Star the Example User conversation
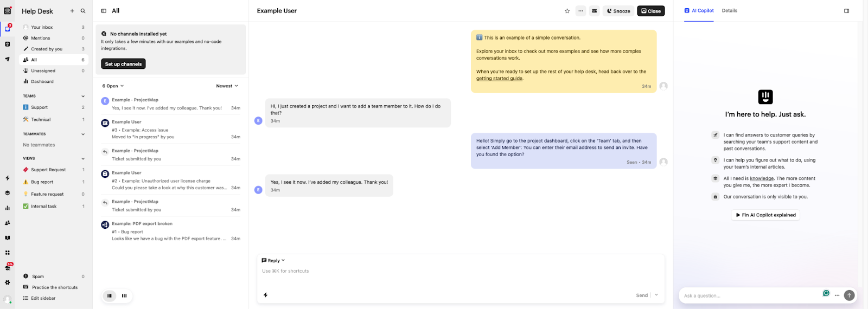Viewport: 868px width, 309px height. 567,11
